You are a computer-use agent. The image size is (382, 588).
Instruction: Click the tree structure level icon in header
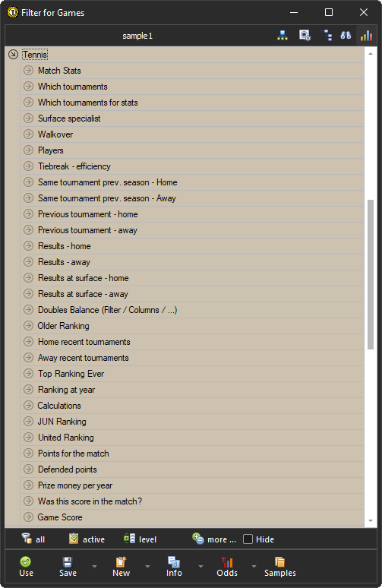(327, 36)
